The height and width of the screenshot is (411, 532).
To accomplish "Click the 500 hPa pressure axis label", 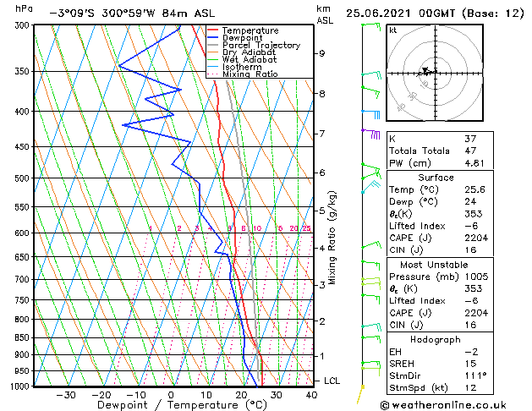I will point(24,178).
